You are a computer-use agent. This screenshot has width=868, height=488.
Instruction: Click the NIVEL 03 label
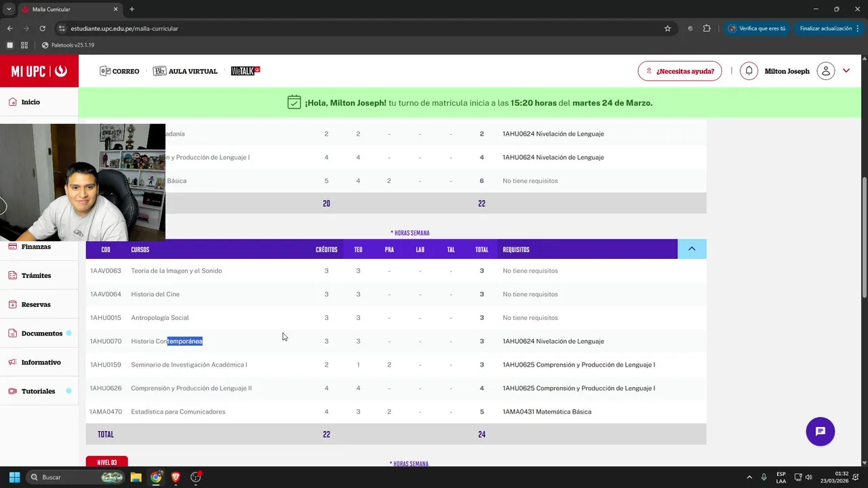(106, 462)
